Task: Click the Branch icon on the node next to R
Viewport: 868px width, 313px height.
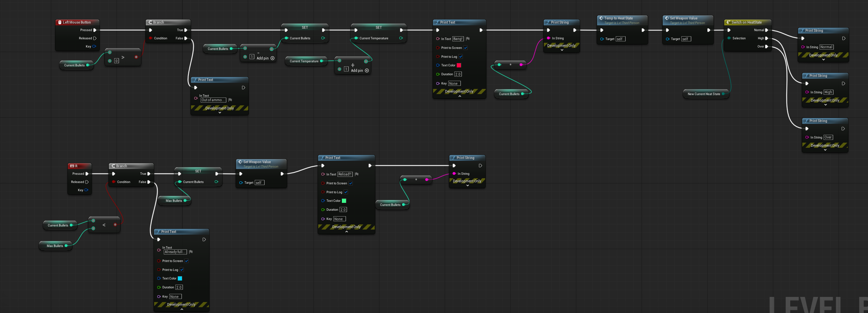Action: (113, 166)
